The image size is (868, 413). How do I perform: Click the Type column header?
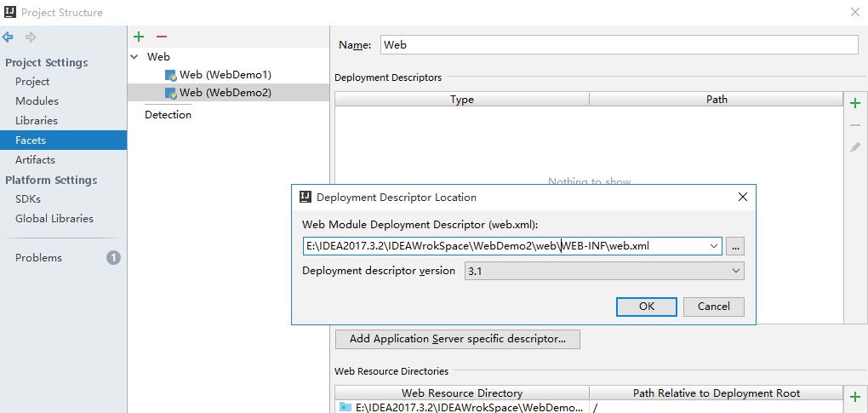(462, 100)
